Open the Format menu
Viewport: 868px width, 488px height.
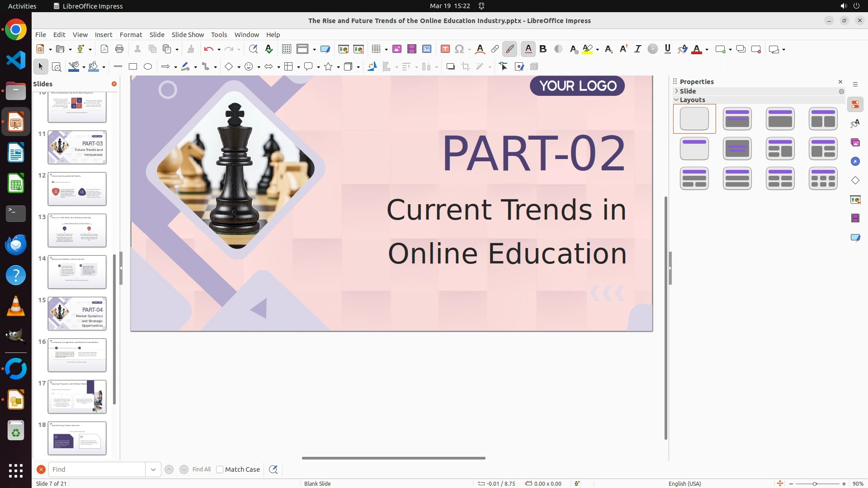pyautogui.click(x=131, y=35)
